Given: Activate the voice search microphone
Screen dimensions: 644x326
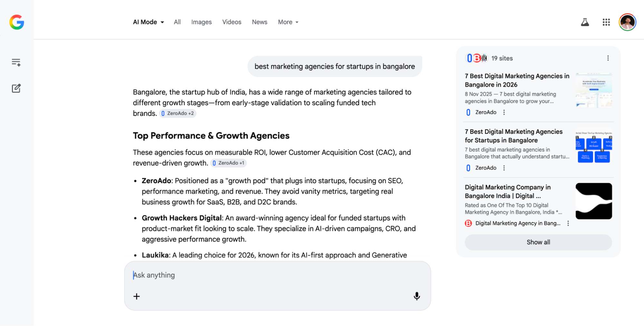Looking at the screenshot, I should 417,296.
